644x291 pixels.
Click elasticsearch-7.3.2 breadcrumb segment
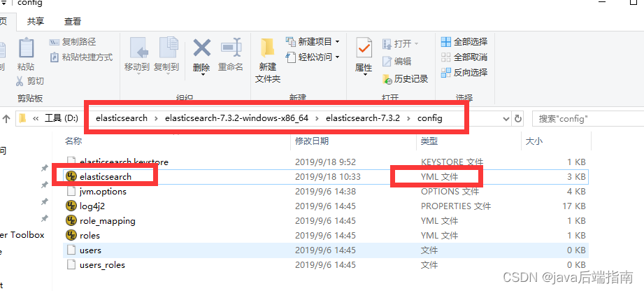coord(363,118)
